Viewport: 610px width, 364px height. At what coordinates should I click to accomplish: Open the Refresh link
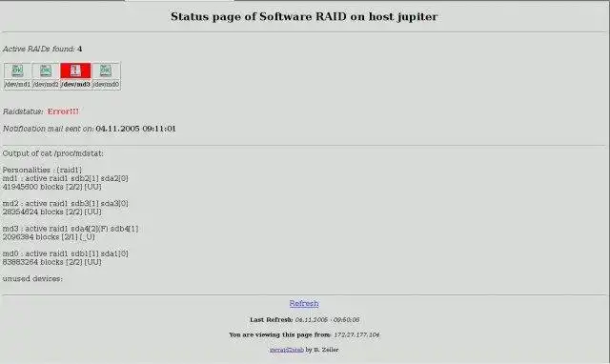click(x=304, y=303)
